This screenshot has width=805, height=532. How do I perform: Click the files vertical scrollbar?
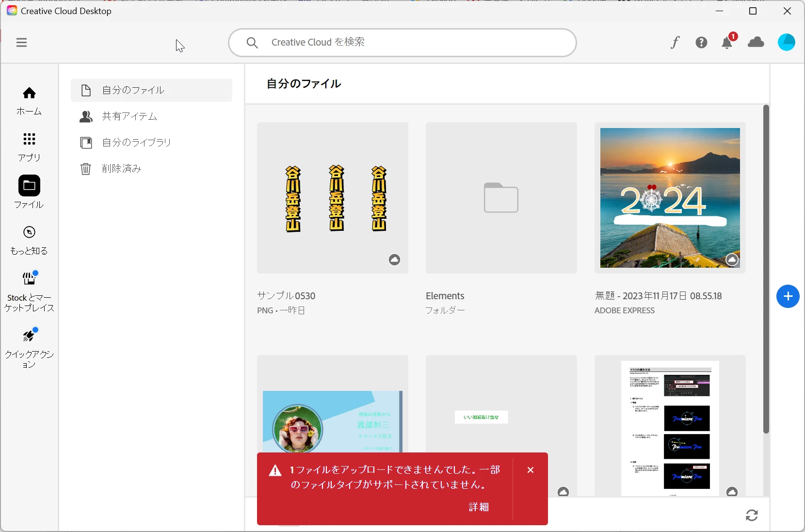(x=766, y=269)
